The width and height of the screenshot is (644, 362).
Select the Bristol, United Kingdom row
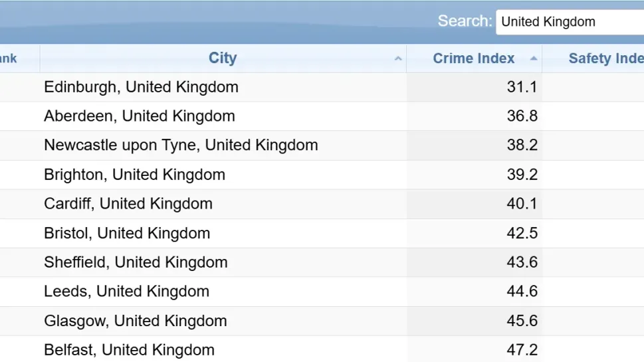click(x=127, y=233)
